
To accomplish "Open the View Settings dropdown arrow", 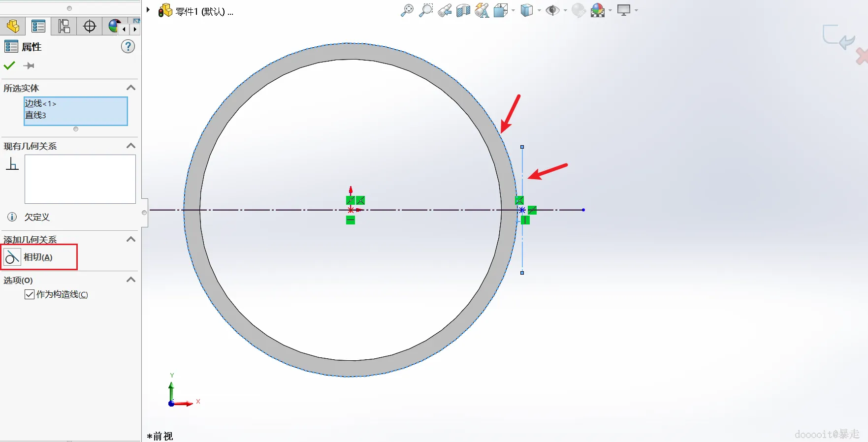I will point(636,10).
